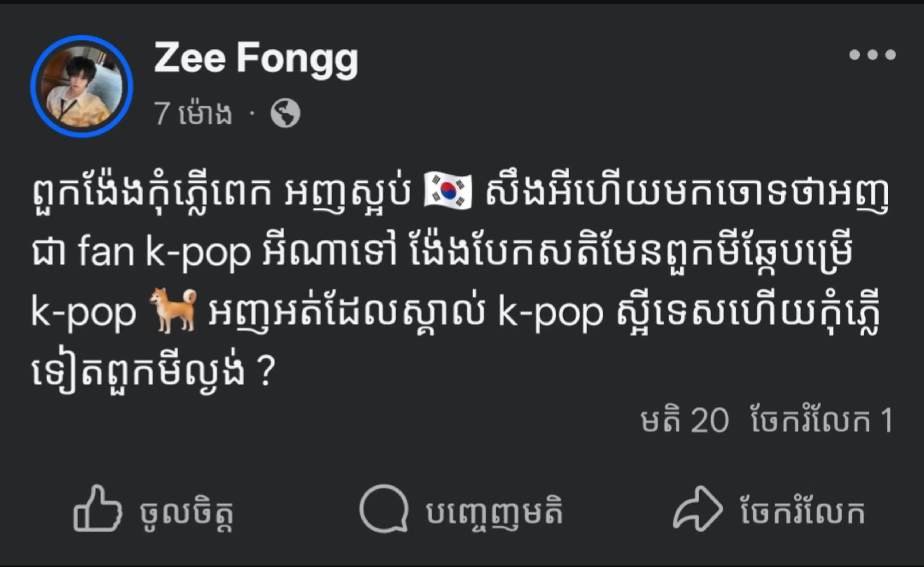Click the thumbs-up like icon
Screen dimensions: 924x567
coord(98,508)
